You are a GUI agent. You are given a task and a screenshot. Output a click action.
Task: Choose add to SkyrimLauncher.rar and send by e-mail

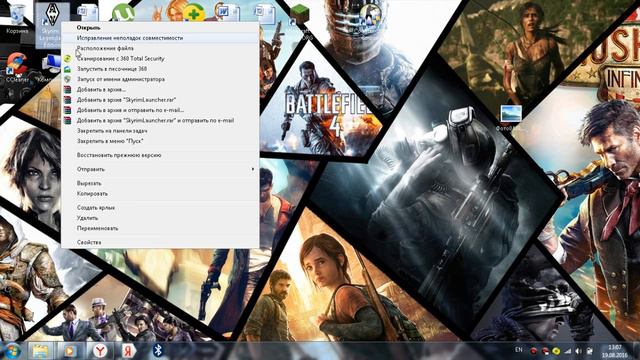(160, 120)
